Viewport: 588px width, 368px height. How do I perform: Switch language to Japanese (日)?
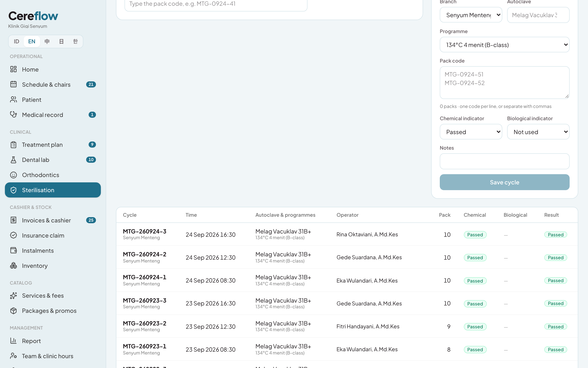point(61,41)
